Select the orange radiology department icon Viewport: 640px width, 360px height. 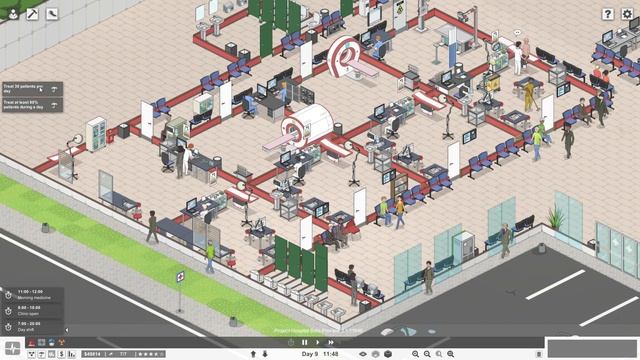pos(62,342)
